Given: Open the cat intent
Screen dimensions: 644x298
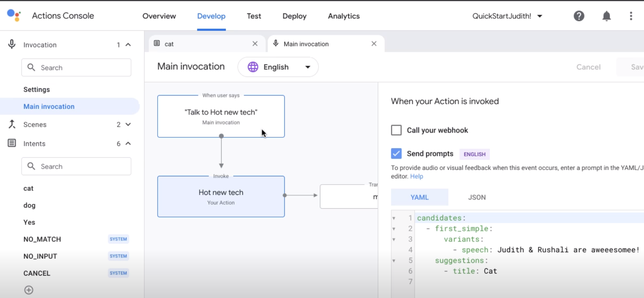Looking at the screenshot, I should click(x=28, y=188).
